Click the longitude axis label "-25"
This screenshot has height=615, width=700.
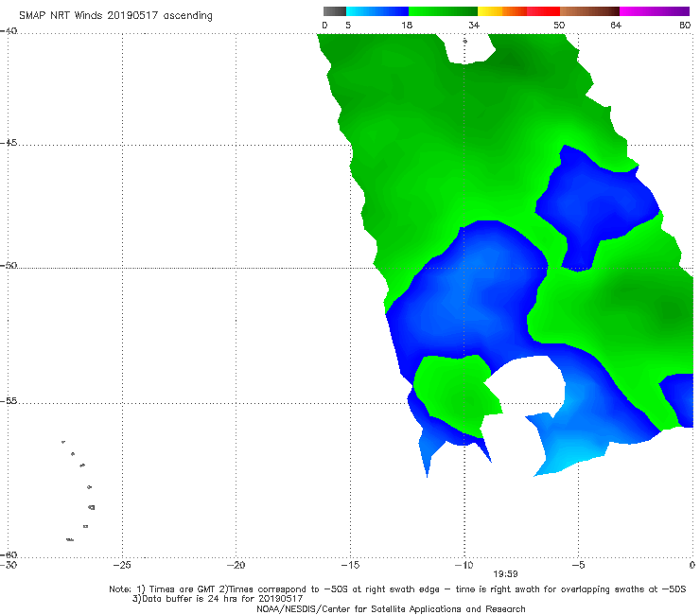click(x=122, y=566)
